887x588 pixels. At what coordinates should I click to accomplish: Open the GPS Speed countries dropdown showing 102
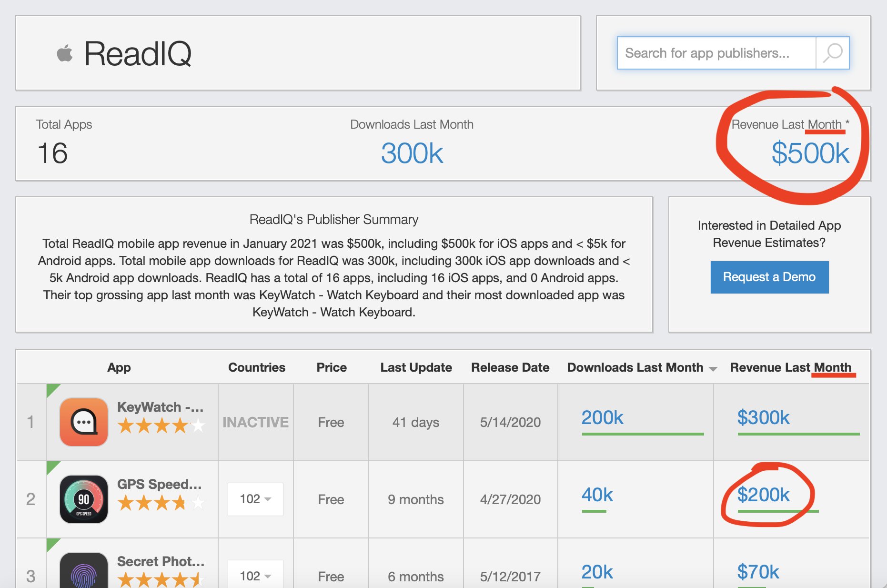click(x=255, y=499)
